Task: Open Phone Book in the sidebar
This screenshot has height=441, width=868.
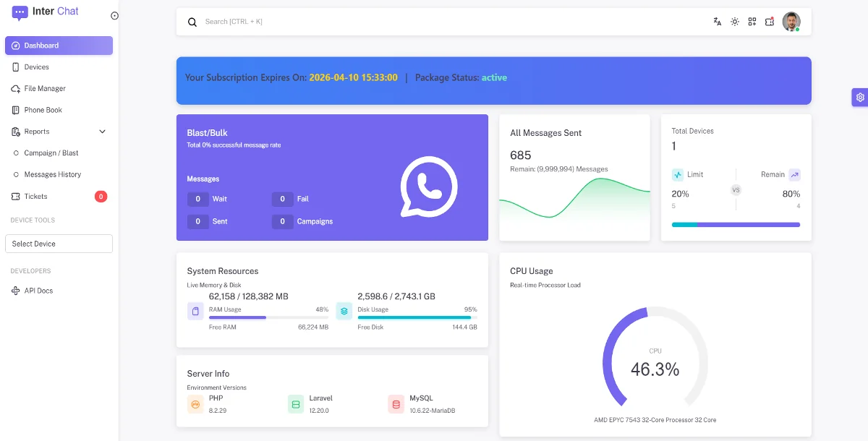Action: click(x=43, y=110)
